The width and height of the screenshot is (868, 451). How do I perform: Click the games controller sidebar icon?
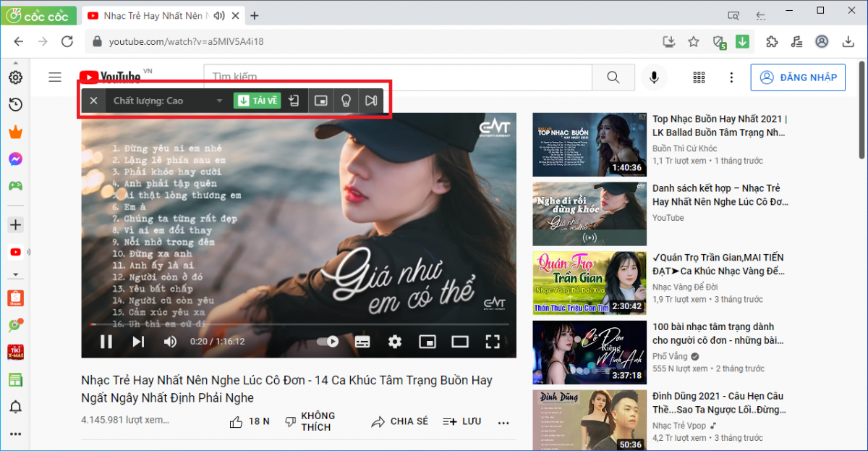[x=15, y=186]
